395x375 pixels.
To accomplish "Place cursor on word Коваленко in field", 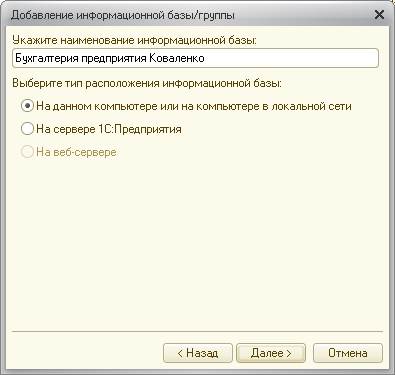I will 176,58.
